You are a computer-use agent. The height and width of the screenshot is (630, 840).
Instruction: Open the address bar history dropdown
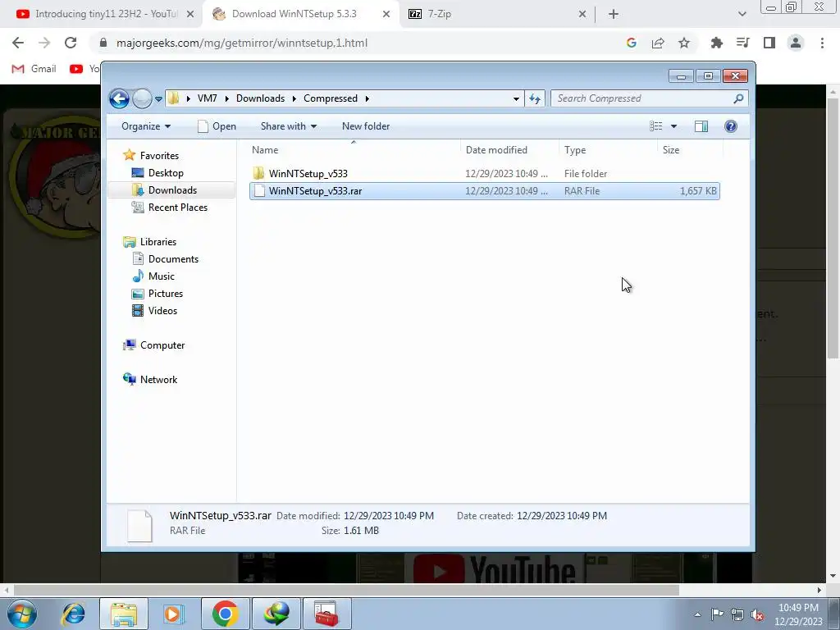[516, 98]
